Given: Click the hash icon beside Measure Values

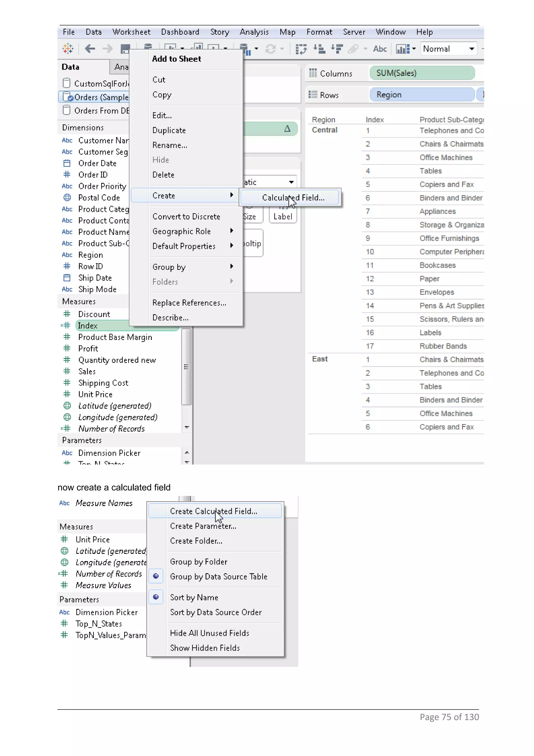Looking at the screenshot, I should point(64,585).
